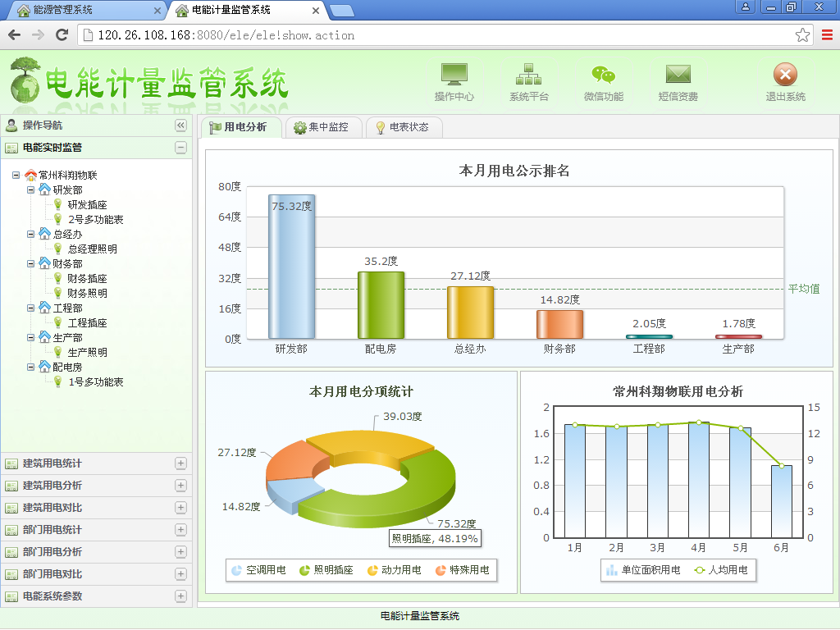840x630 pixels.
Task: Switch to the 集中监控 tab
Action: click(x=323, y=127)
